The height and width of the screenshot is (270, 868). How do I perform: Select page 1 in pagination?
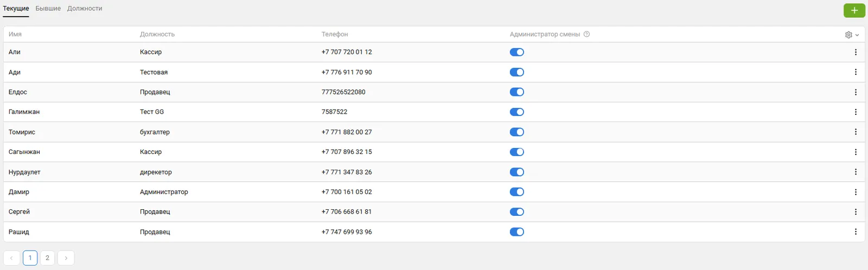pyautogui.click(x=30, y=258)
